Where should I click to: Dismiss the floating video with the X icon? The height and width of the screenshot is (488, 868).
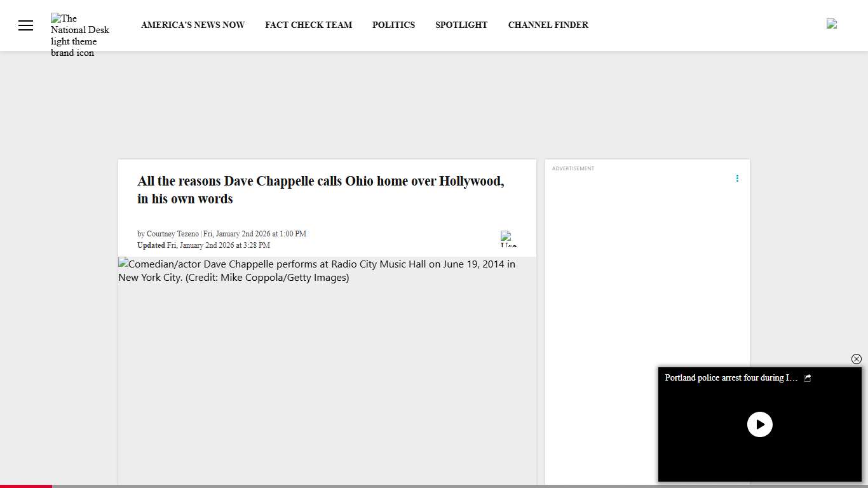click(x=857, y=359)
